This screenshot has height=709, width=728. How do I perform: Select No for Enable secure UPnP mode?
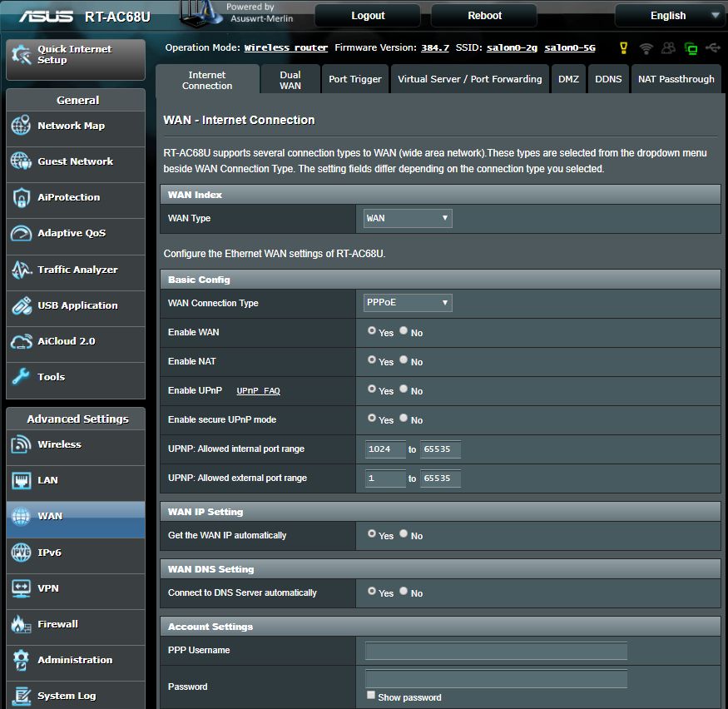[404, 418]
